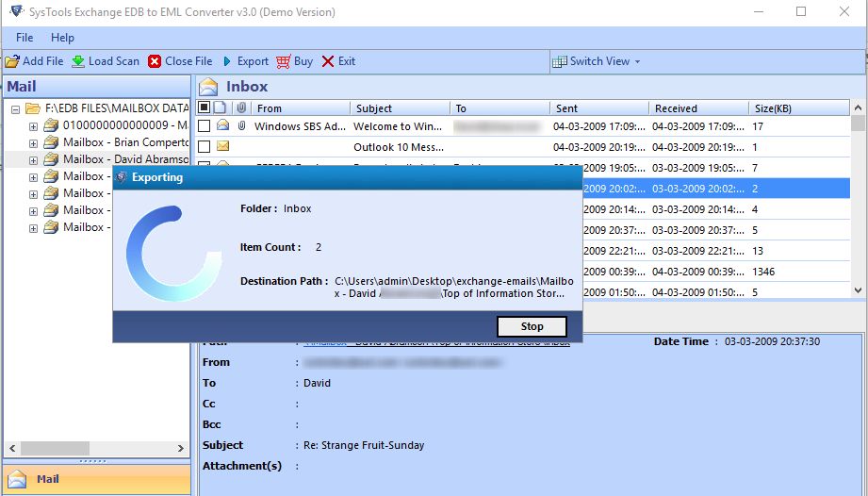Viewport: 868px width, 496px height.
Task: Expand the David Abramso mailbox node
Action: click(33, 160)
